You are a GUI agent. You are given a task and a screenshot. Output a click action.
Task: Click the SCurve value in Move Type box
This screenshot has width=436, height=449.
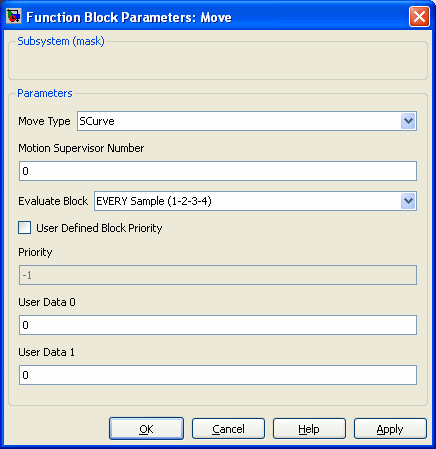click(97, 121)
